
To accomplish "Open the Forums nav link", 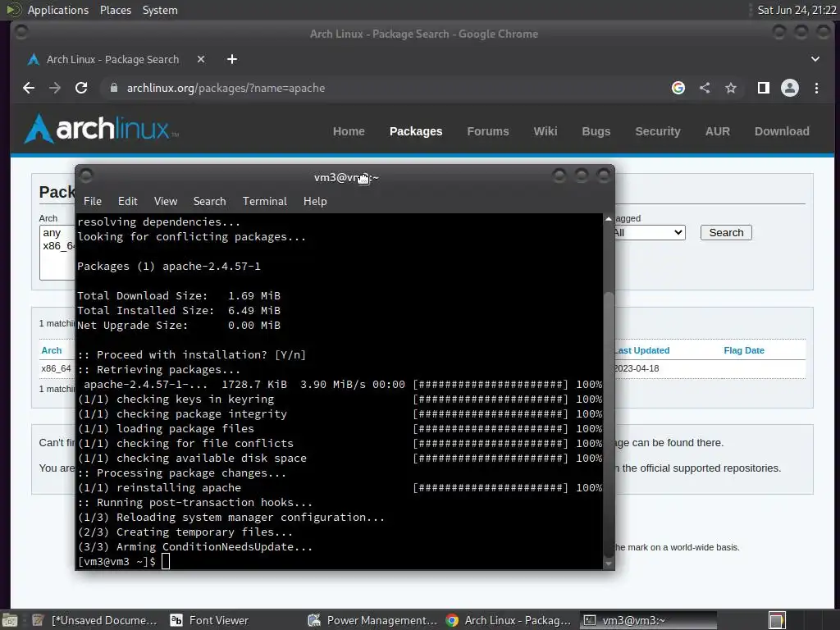I will coord(487,131).
